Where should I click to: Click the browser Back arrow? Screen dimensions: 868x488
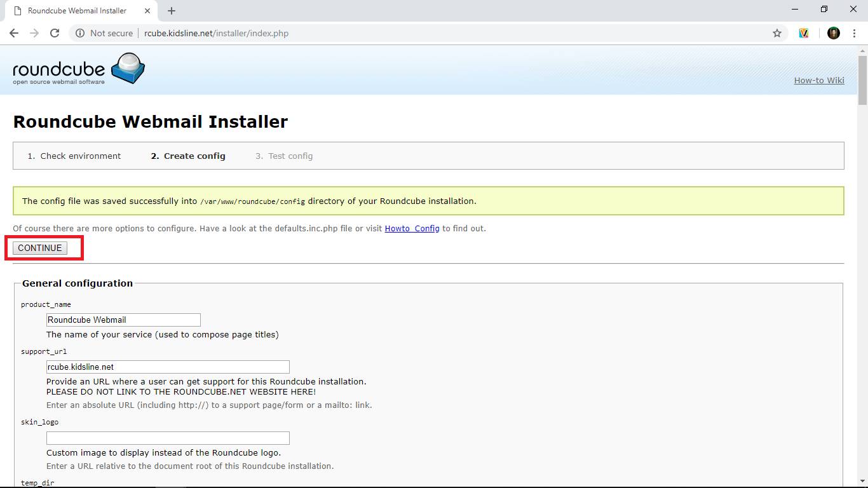(x=14, y=33)
